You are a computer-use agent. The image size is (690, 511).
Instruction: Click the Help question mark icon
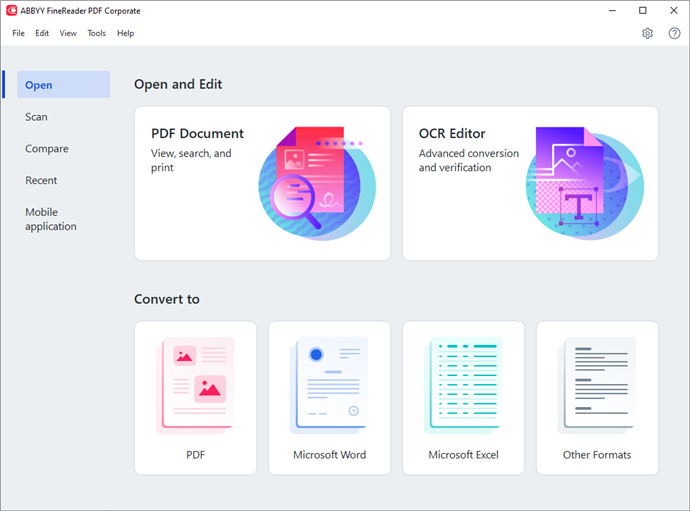click(x=674, y=33)
